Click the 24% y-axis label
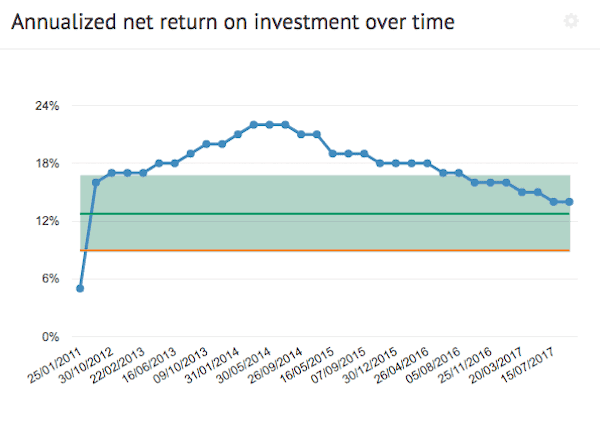 [x=49, y=106]
